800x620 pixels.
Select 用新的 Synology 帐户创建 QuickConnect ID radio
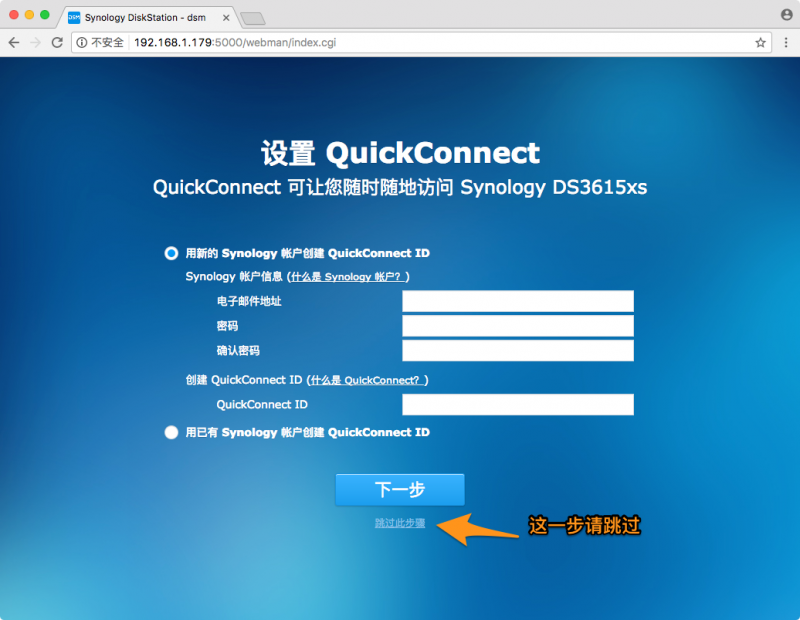coord(171,253)
